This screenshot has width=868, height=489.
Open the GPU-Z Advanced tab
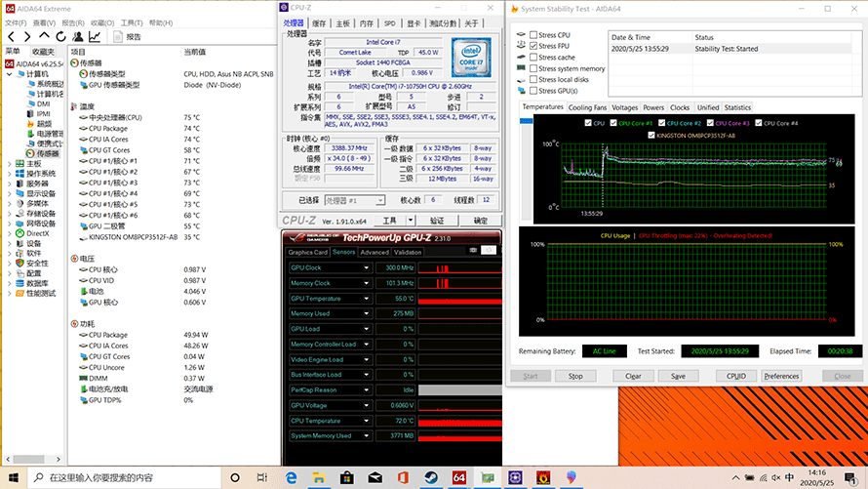pyautogui.click(x=375, y=252)
